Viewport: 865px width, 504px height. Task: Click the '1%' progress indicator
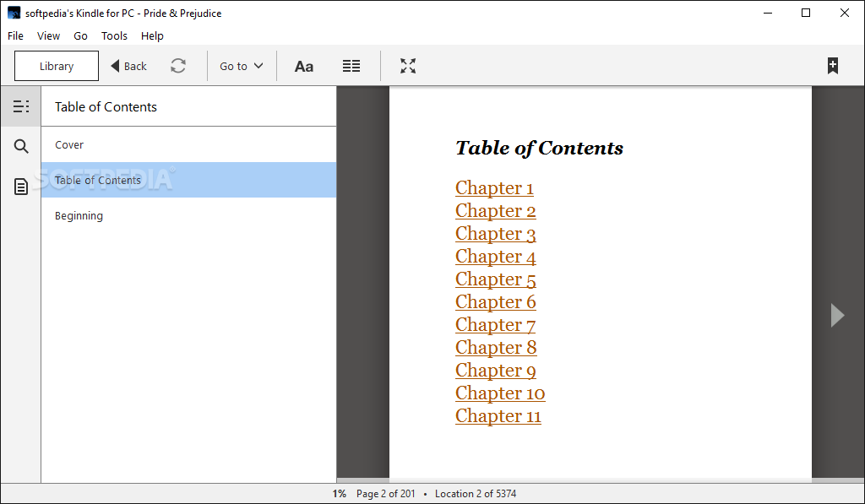click(340, 494)
